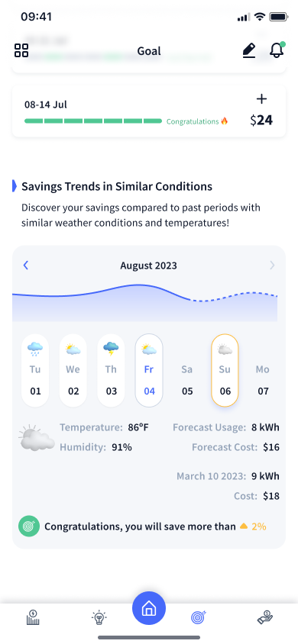Choose Monday 07 date

[263, 379]
